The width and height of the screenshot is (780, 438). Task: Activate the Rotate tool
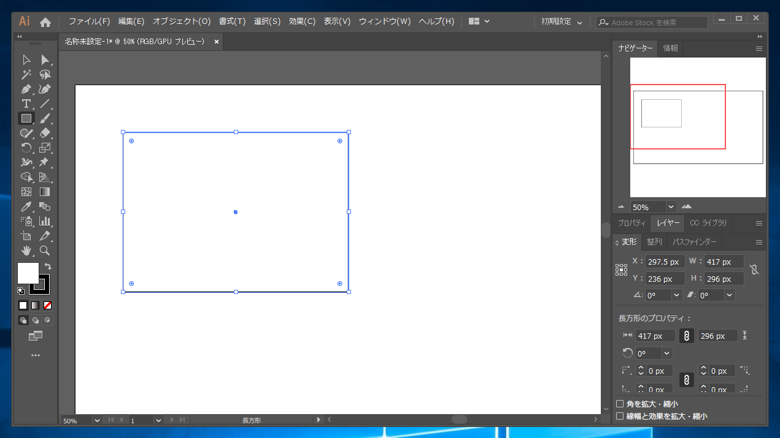point(26,148)
